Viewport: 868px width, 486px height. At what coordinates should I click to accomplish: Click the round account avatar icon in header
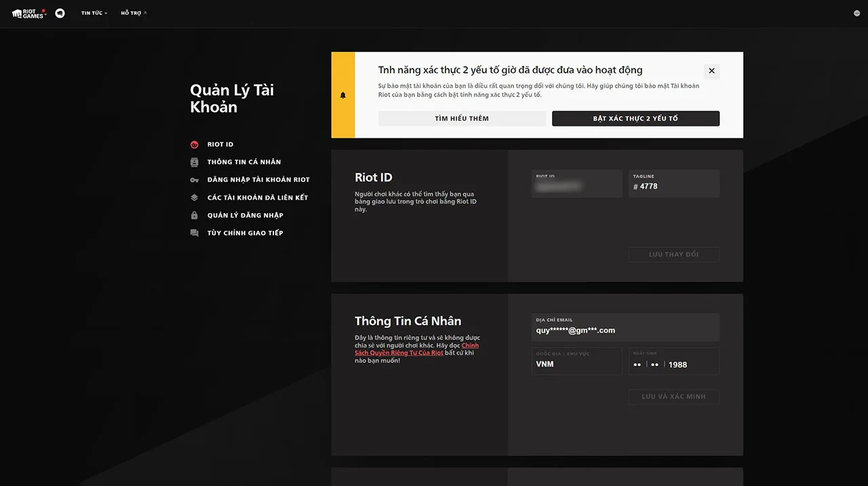[x=60, y=13]
